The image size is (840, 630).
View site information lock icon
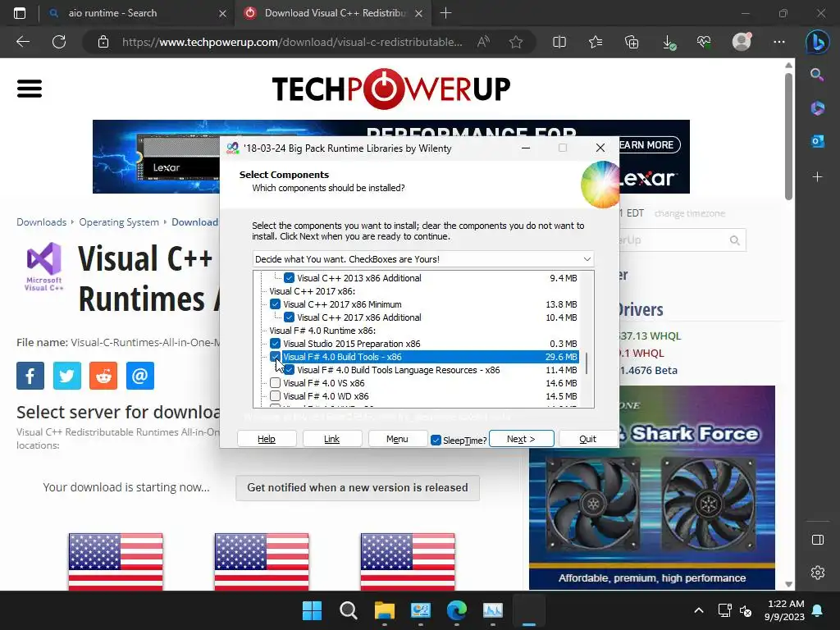pyautogui.click(x=103, y=42)
